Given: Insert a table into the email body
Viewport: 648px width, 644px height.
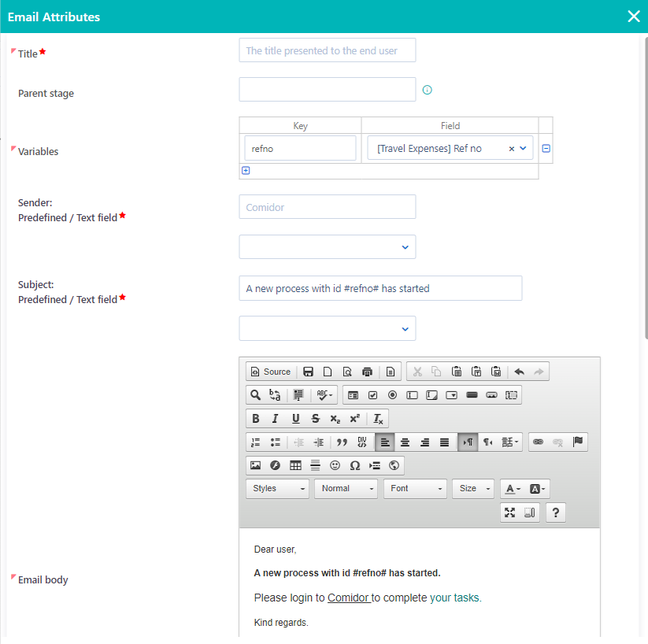Looking at the screenshot, I should click(x=294, y=465).
